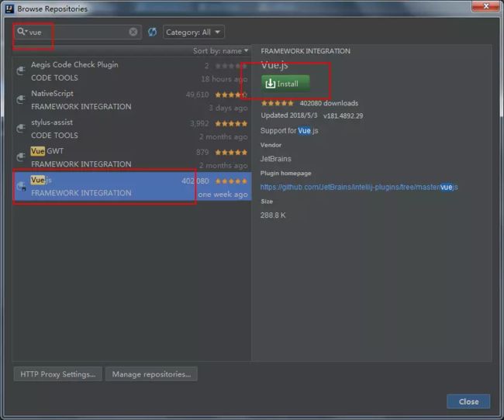
Task: Click the Vue GWT plugin icon
Action: (x=21, y=157)
